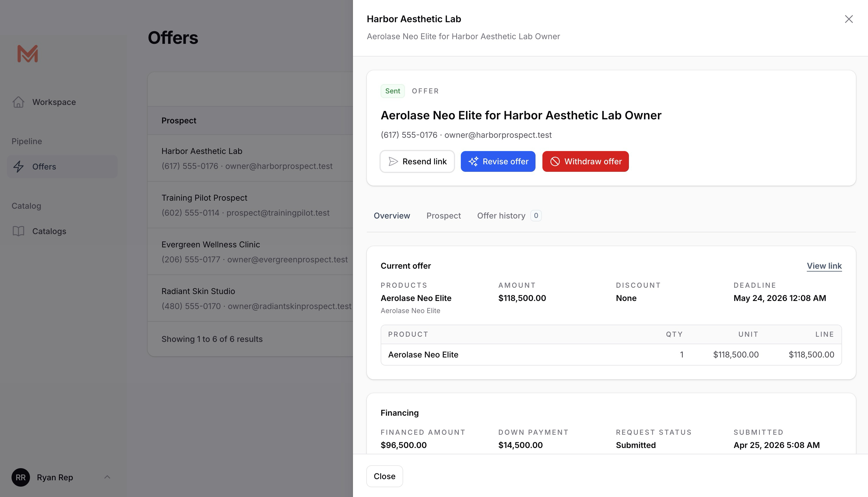Click the Revise offer button
The height and width of the screenshot is (497, 868).
(498, 161)
